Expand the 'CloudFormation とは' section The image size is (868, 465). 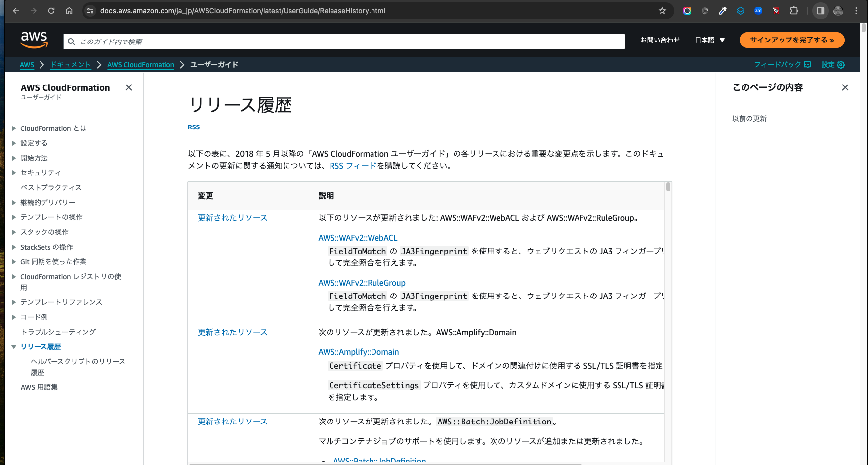click(14, 128)
